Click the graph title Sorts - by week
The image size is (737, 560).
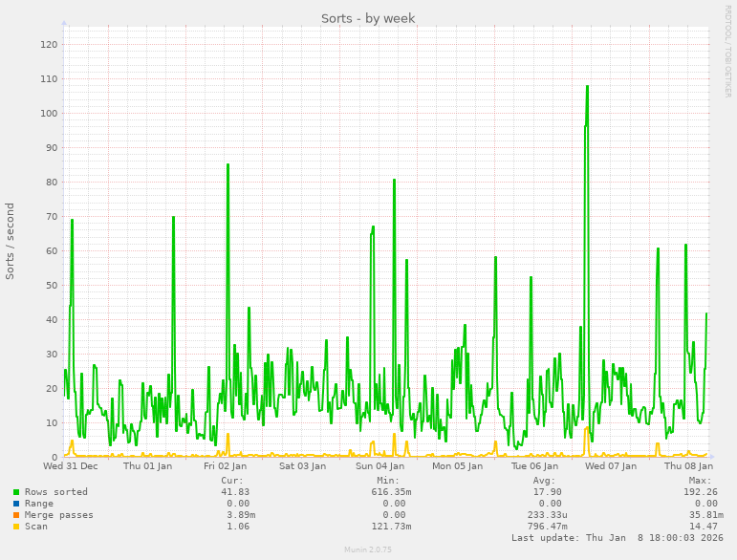(x=368, y=18)
